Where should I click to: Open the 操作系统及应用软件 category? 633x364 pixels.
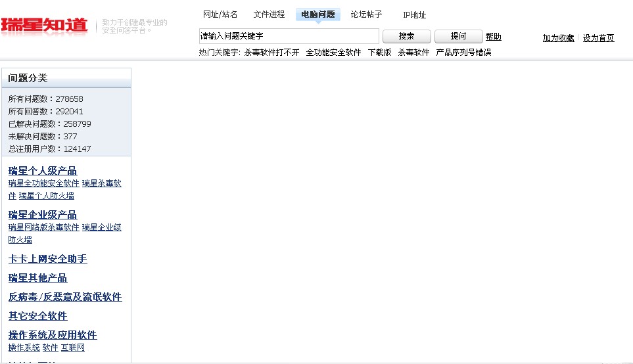coord(53,335)
